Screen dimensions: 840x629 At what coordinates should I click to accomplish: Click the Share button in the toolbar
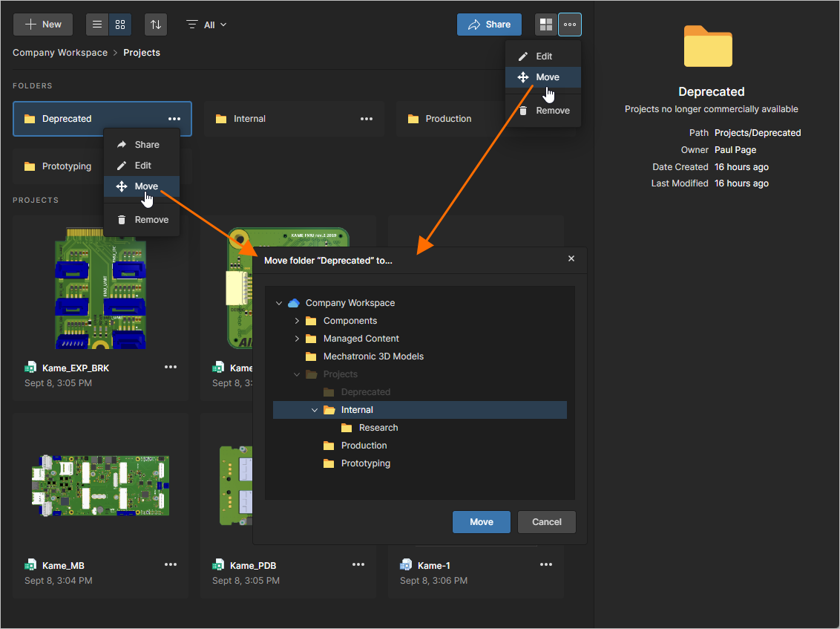pyautogui.click(x=489, y=25)
